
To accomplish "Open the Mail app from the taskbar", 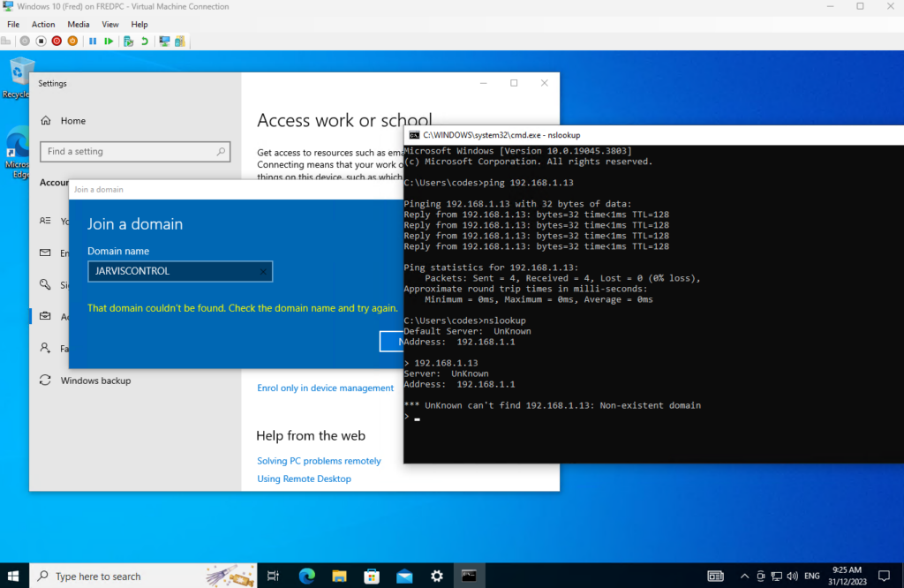I will tap(404, 576).
